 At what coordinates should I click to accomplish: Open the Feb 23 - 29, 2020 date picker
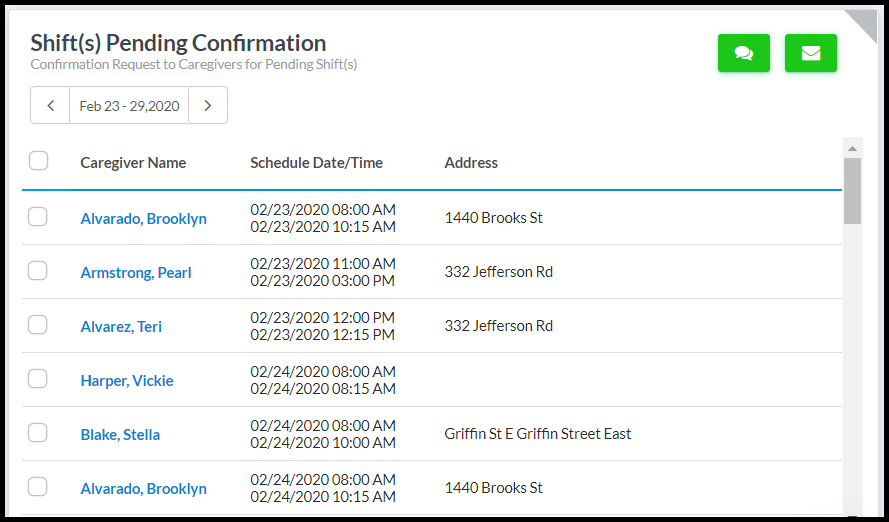(x=129, y=106)
